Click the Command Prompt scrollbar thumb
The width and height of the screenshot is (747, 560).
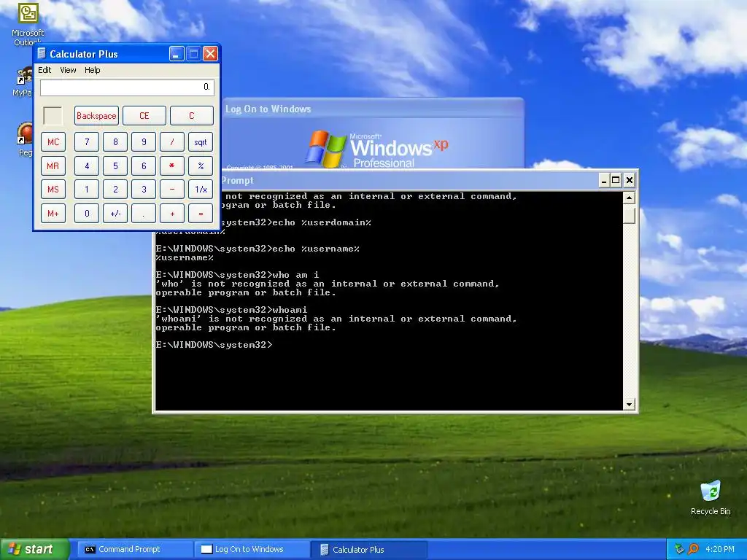coord(629,215)
